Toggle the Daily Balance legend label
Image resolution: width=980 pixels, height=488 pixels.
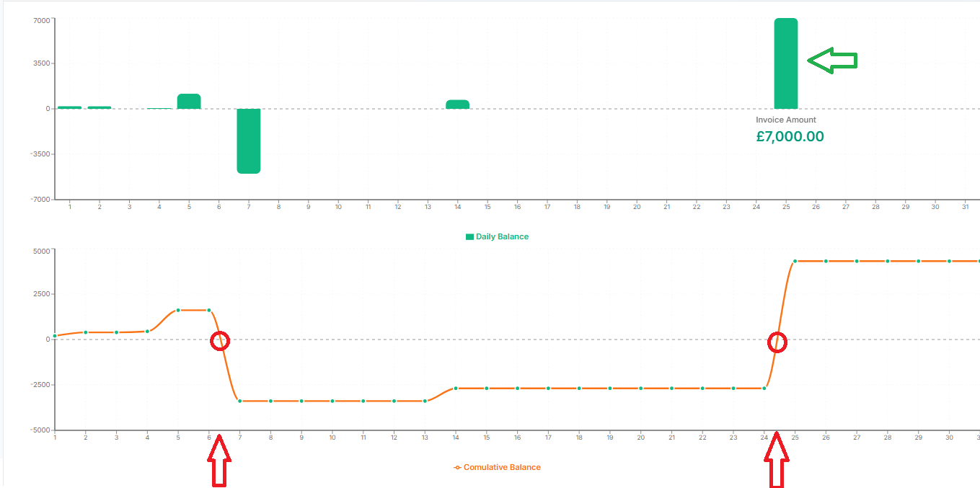click(x=502, y=236)
